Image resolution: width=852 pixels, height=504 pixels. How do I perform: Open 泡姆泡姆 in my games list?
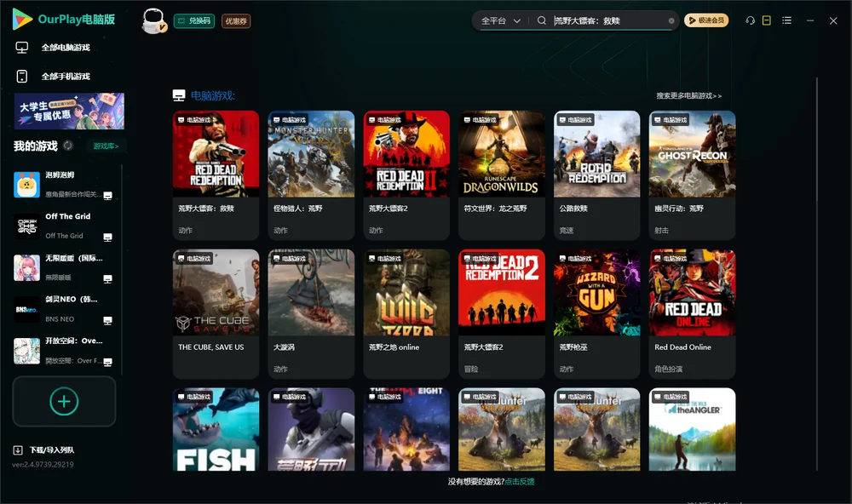64,185
